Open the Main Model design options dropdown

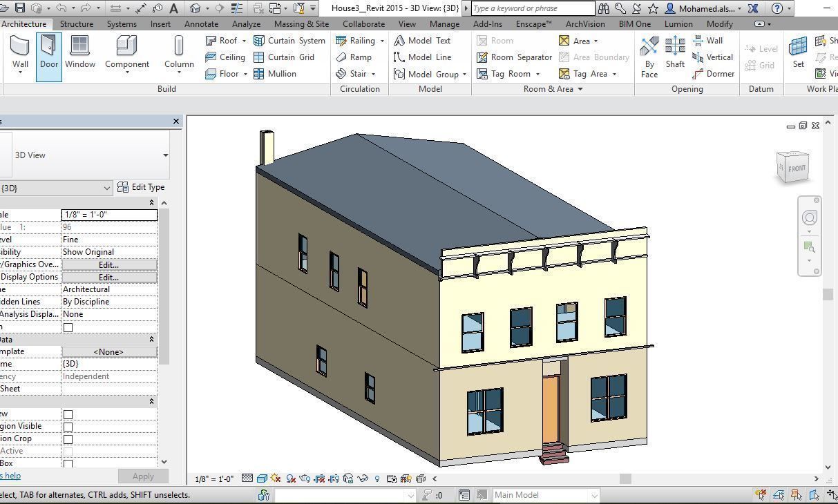point(593,495)
